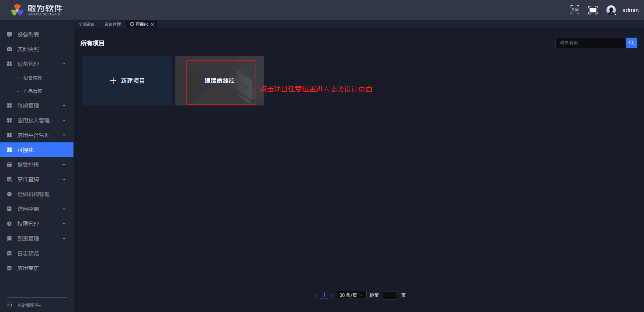Open 应用商店 in the sidebar
The image size is (644, 312).
[28, 268]
